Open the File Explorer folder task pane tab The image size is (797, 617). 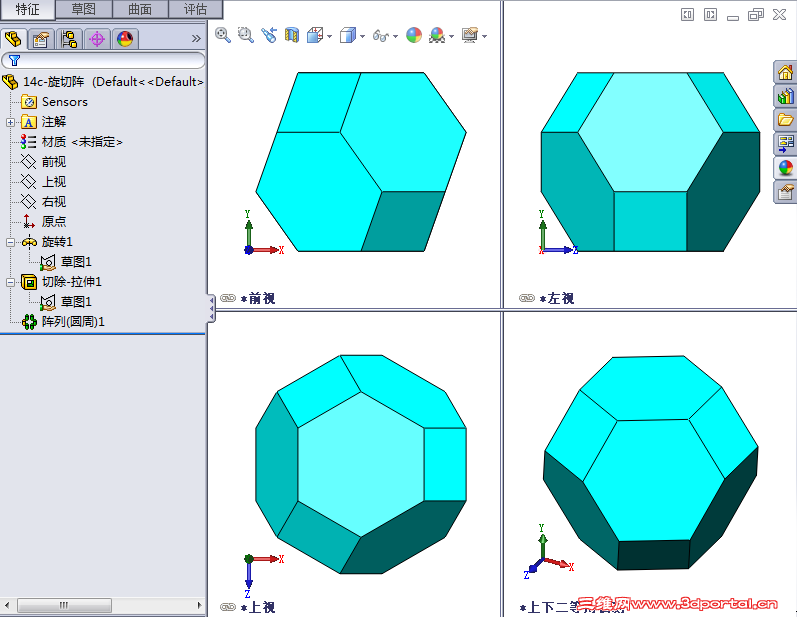pyautogui.click(x=785, y=120)
